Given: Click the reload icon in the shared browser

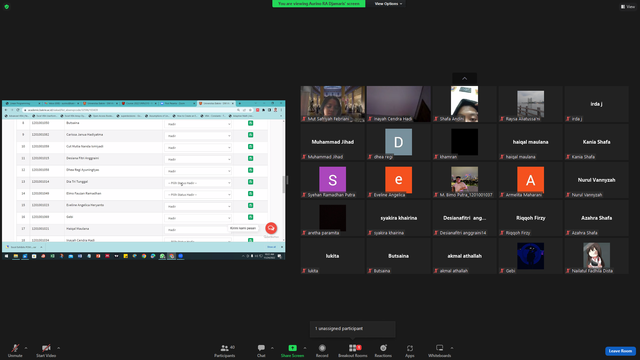Looking at the screenshot, I should 18,110.
